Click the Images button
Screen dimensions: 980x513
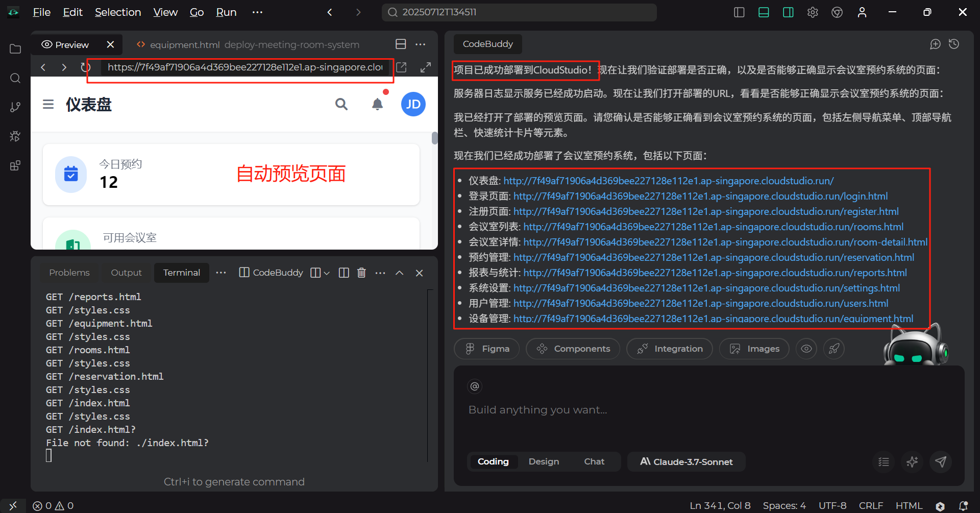754,349
